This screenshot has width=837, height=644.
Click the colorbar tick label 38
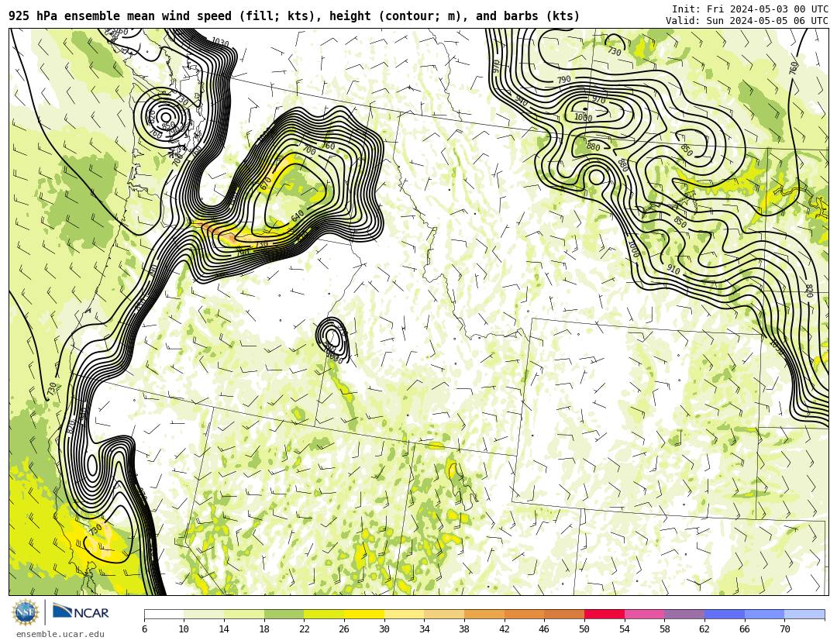[464, 629]
